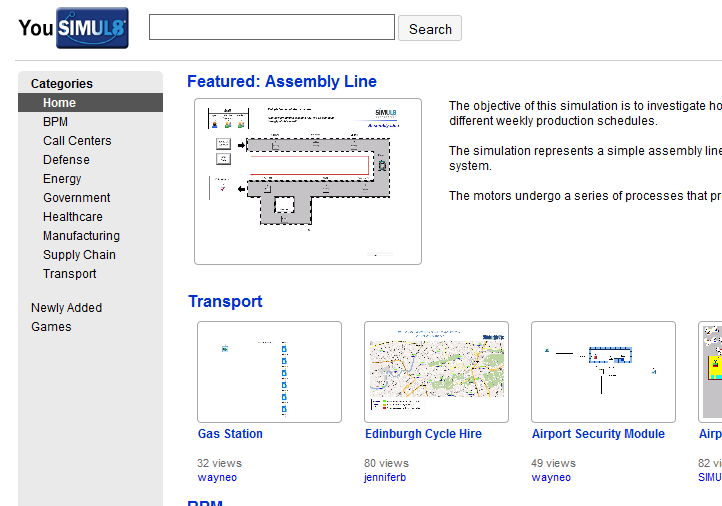Select Supply Chain category
Viewport: 722px width, 506px height.
coord(79,255)
